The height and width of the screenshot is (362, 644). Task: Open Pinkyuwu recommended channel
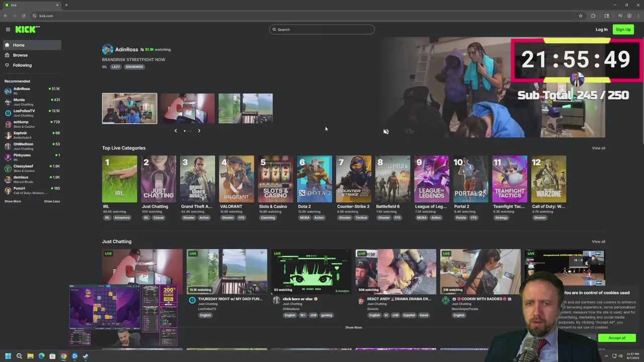32,157
